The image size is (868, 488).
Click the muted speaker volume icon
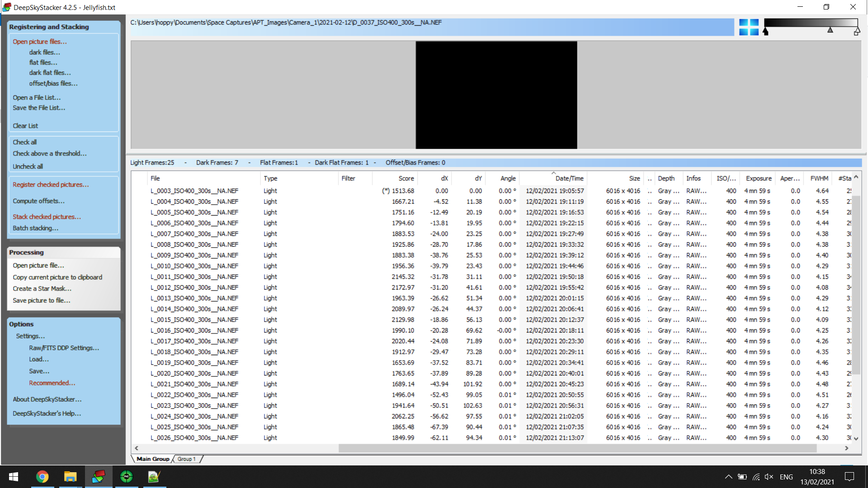pyautogui.click(x=769, y=477)
